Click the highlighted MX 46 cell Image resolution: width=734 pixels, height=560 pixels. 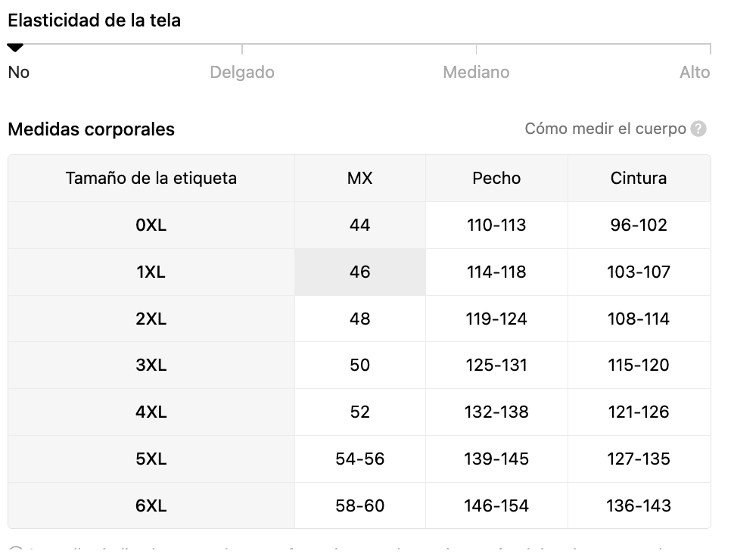(x=360, y=272)
